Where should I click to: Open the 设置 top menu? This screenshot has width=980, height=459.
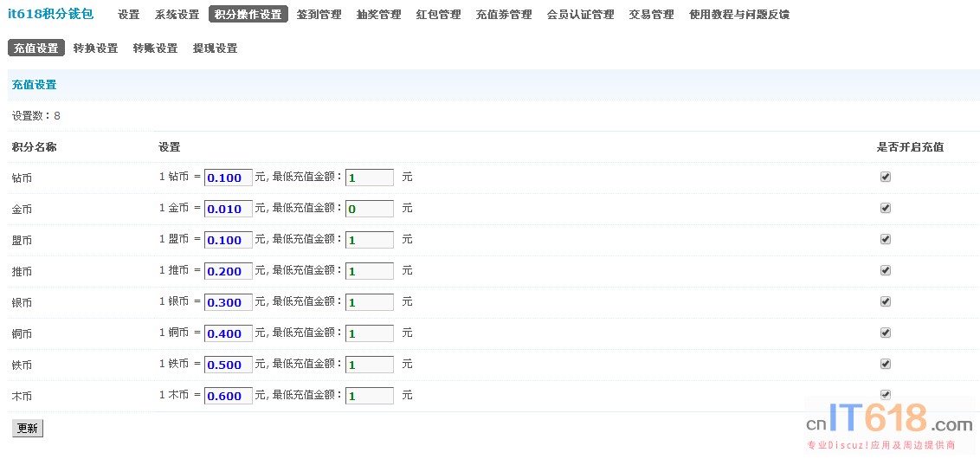[128, 15]
